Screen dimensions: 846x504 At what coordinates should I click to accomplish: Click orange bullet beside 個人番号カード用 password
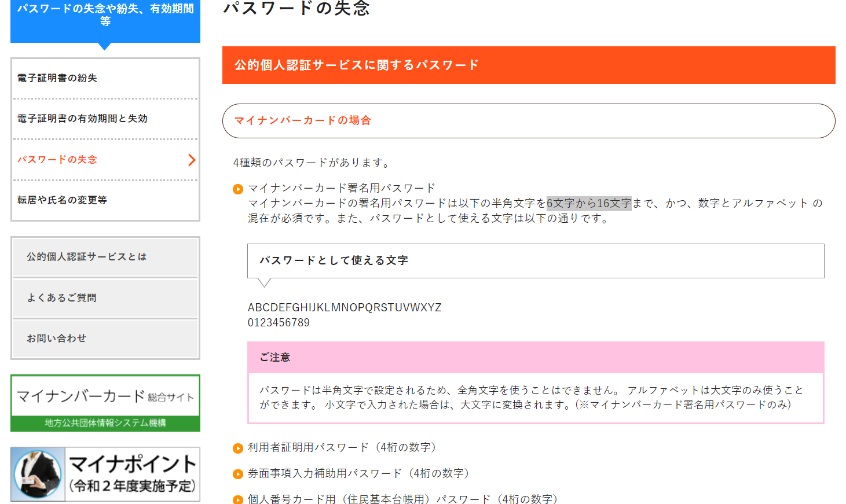pyautogui.click(x=238, y=500)
